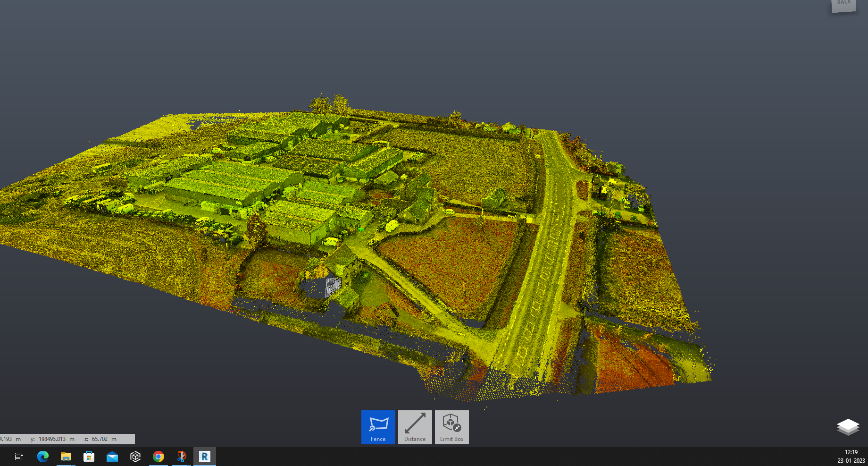Launch Revit from the taskbar
Viewport: 868px width, 466px height.
205,456
